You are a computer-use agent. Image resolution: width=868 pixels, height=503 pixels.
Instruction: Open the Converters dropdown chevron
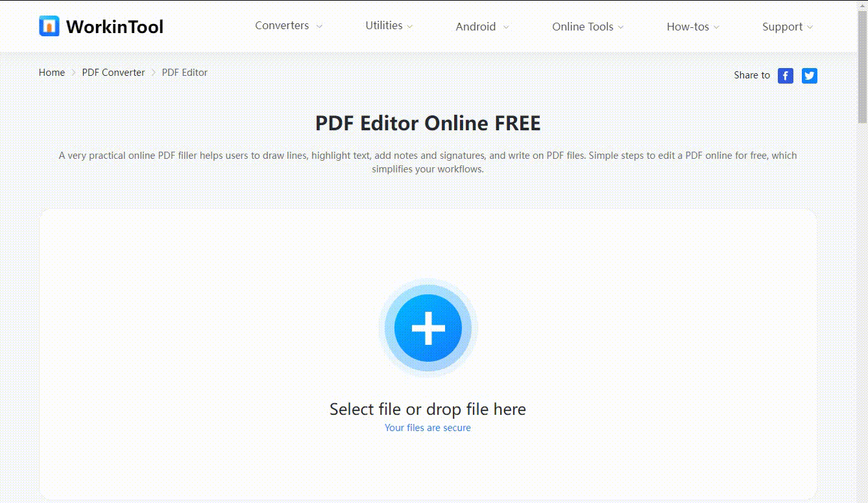tap(319, 27)
